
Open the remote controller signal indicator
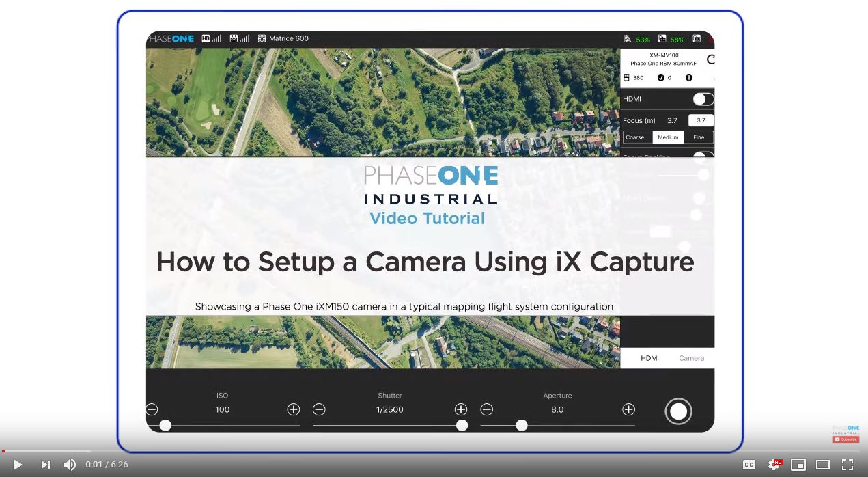[x=240, y=38]
